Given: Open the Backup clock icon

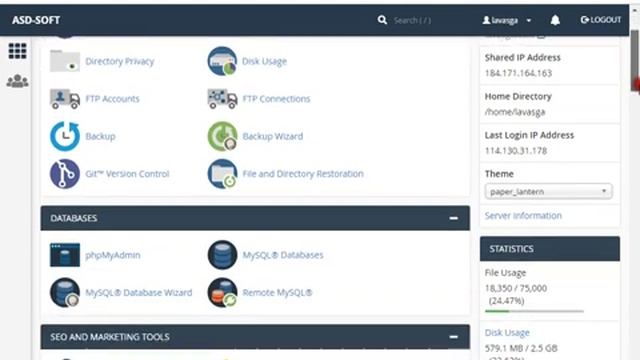Looking at the screenshot, I should [64, 136].
